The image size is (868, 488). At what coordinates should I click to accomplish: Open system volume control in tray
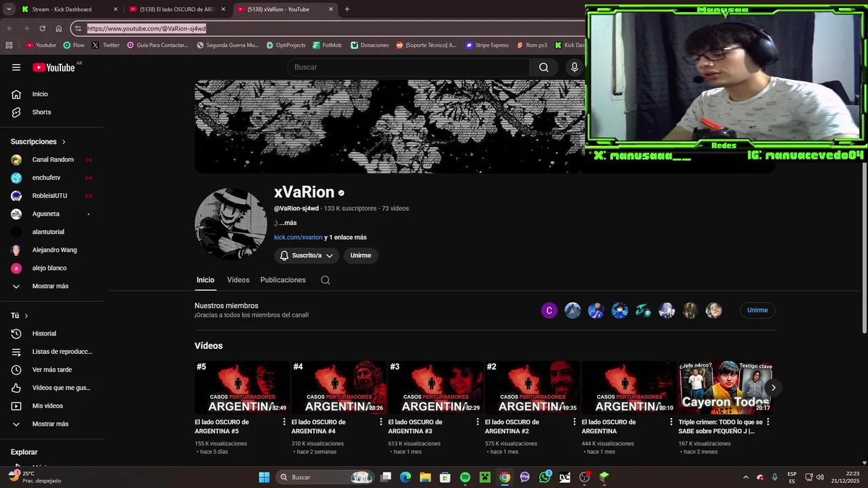(819, 477)
